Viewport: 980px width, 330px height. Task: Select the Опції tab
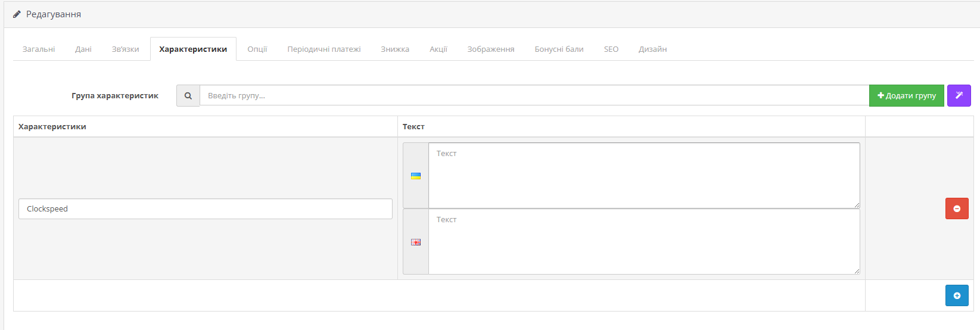click(257, 49)
